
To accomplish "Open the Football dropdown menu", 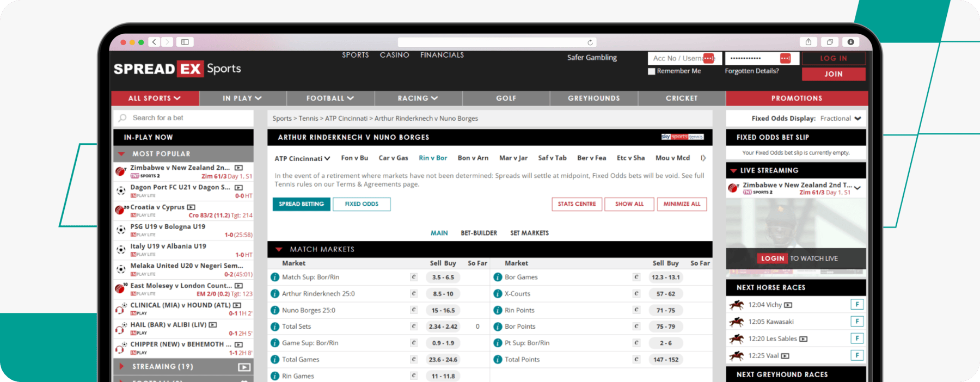I will pos(330,98).
